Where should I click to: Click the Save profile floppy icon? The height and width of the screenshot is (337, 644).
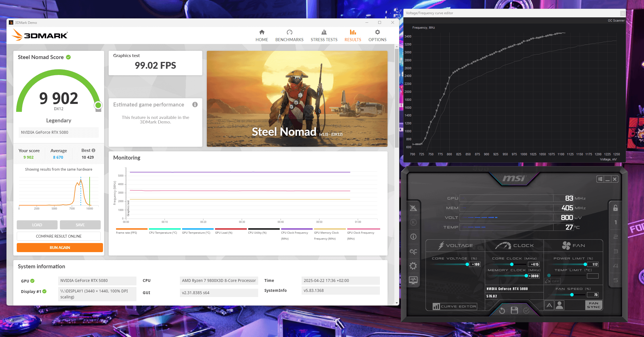(x=514, y=310)
